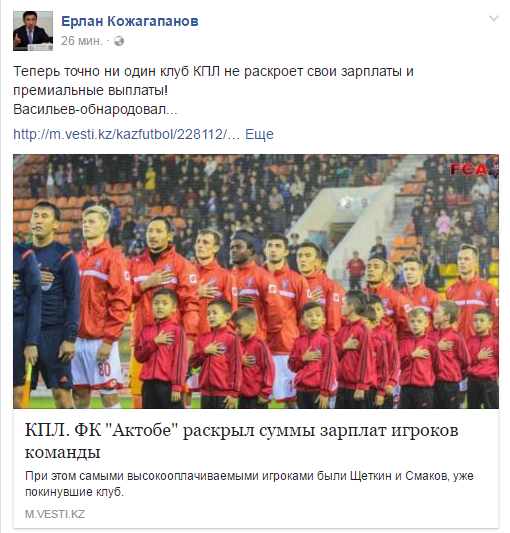Select post line "Теперь точно ни один клуб"

tap(213, 72)
